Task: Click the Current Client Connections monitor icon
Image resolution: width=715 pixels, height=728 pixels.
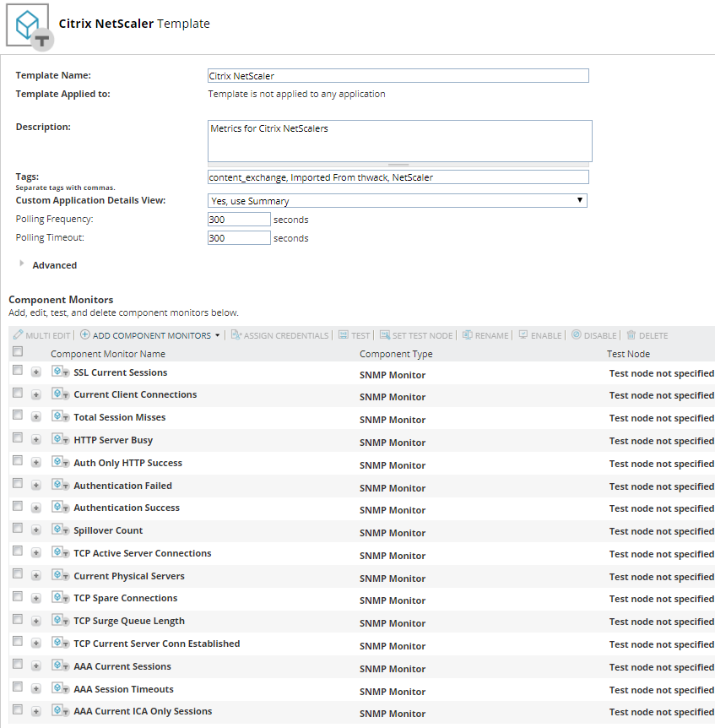Action: point(60,394)
